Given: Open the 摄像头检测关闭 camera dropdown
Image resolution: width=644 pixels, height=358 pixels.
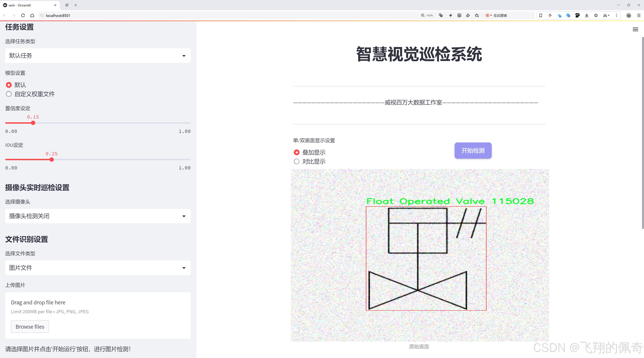Looking at the screenshot, I should pyautogui.click(x=98, y=216).
